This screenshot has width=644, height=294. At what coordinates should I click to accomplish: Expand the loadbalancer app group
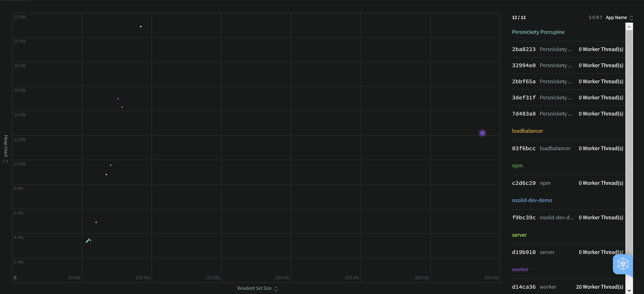coord(527,130)
